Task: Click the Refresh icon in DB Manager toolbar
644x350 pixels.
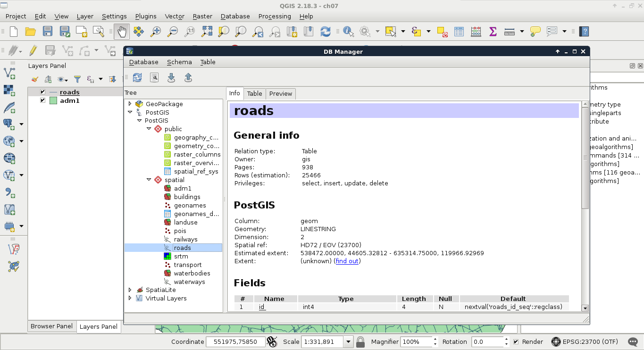Action: point(137,78)
